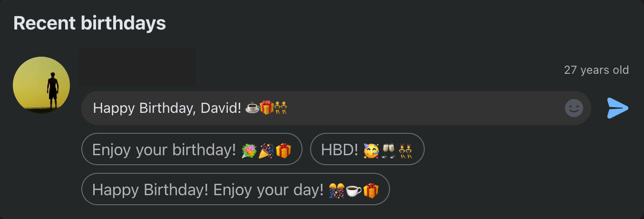Click the coffee cup emoji in message field
This screenshot has width=644, height=219.
252,108
